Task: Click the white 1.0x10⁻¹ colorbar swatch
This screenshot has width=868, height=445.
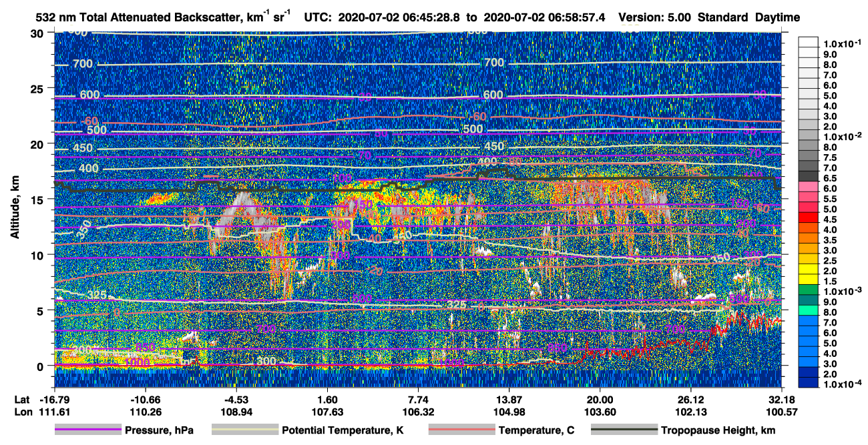Action: click(809, 43)
